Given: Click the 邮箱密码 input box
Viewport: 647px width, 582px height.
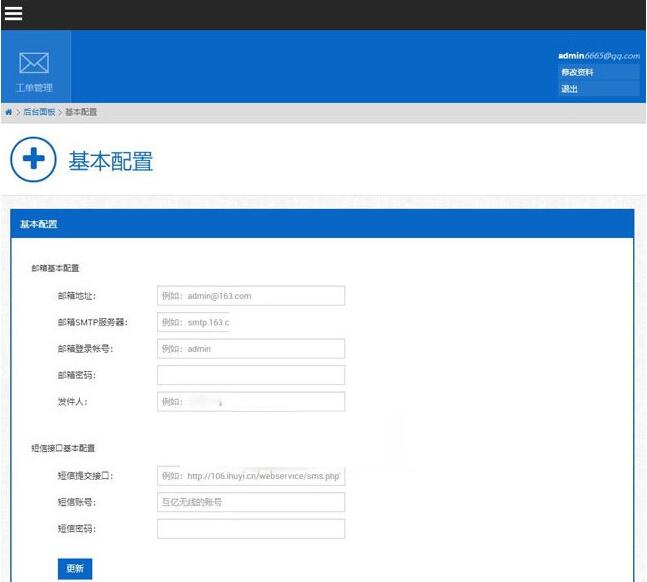Looking at the screenshot, I should pos(250,375).
